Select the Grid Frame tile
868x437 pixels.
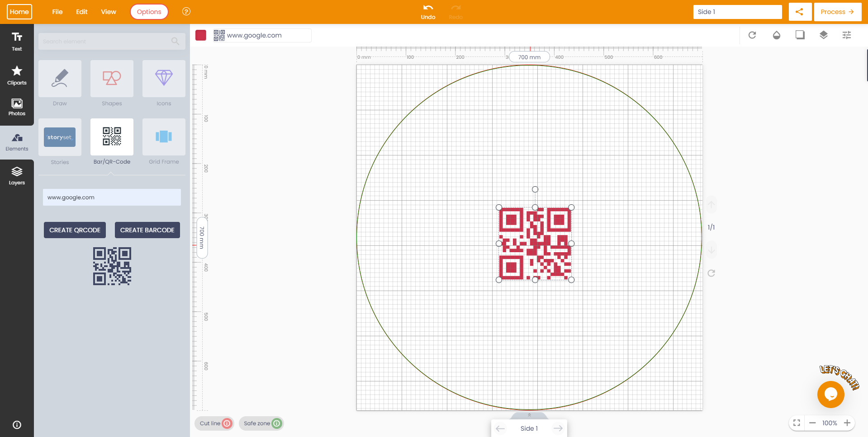pyautogui.click(x=164, y=137)
